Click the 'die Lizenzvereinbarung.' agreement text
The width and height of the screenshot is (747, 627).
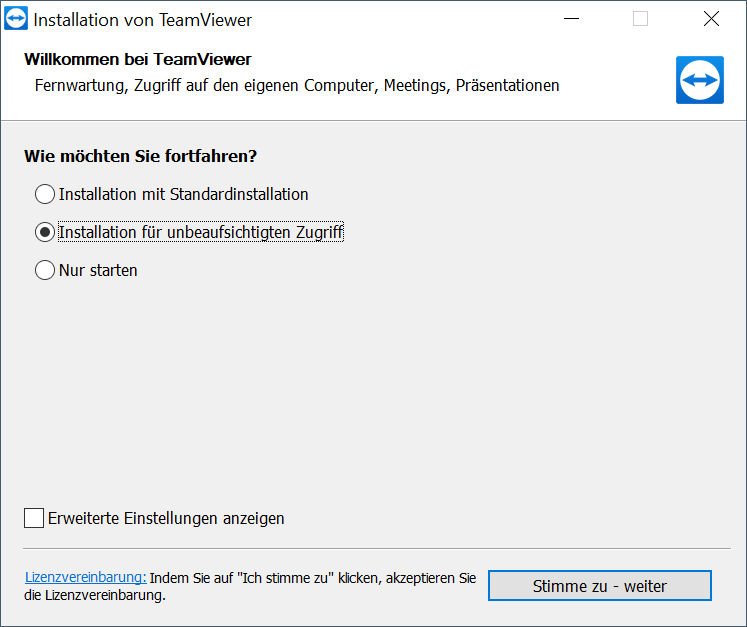(x=95, y=595)
